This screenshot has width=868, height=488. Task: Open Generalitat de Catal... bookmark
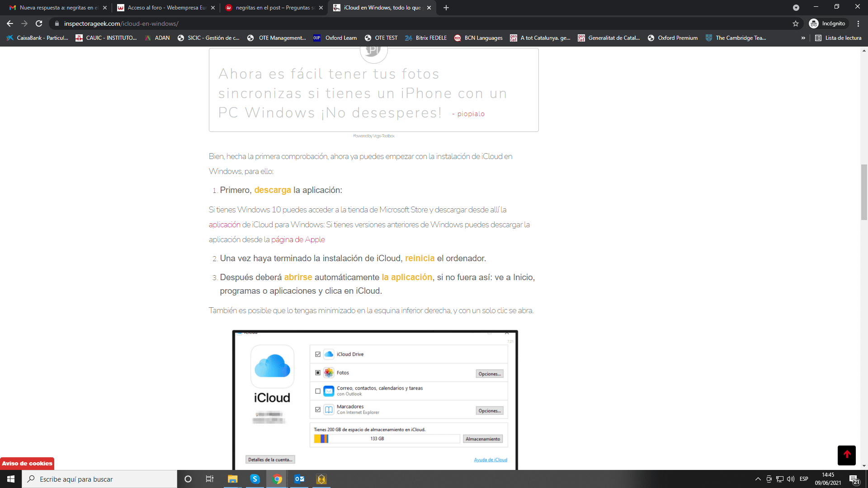[x=609, y=38]
